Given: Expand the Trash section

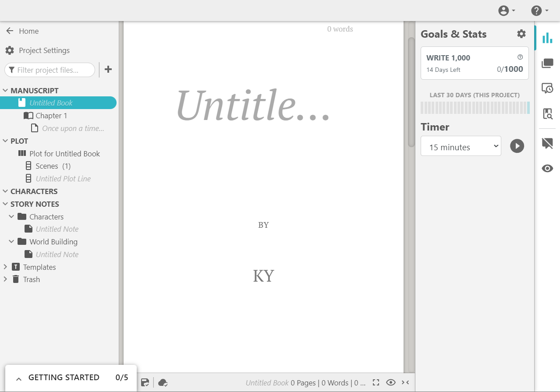Looking at the screenshot, I should pyautogui.click(x=5, y=279).
